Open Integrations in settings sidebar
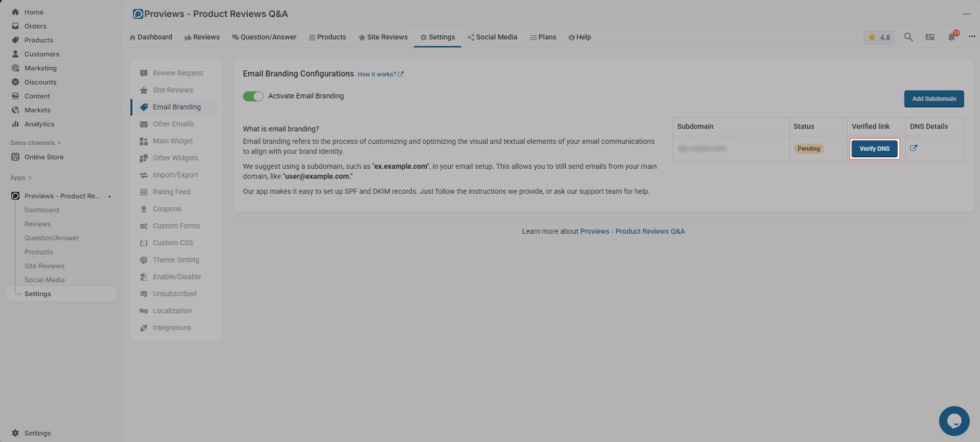Viewport: 980px width, 442px height. (x=171, y=327)
